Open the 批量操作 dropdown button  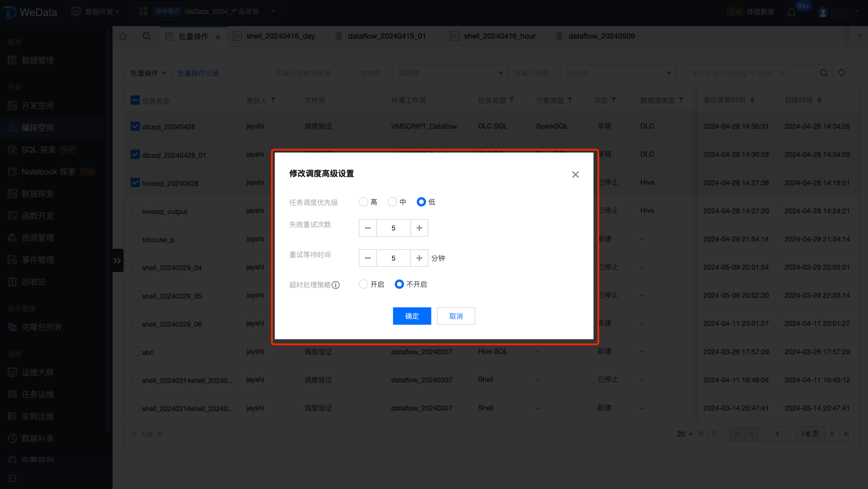(147, 73)
